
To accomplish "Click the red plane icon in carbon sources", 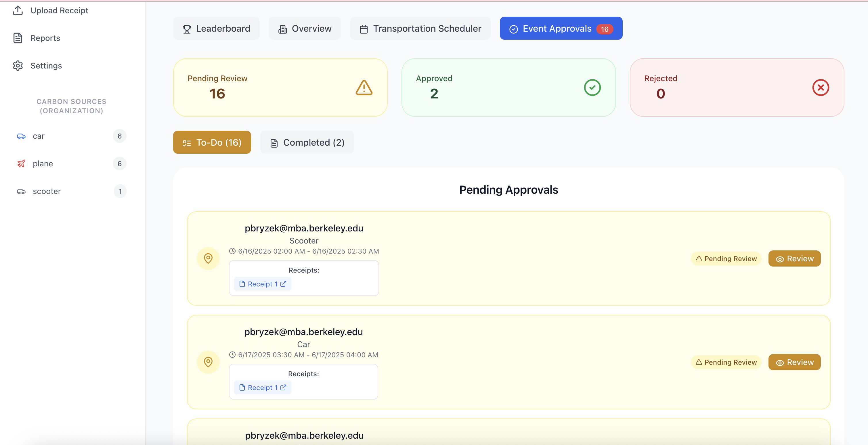I will tap(21, 163).
